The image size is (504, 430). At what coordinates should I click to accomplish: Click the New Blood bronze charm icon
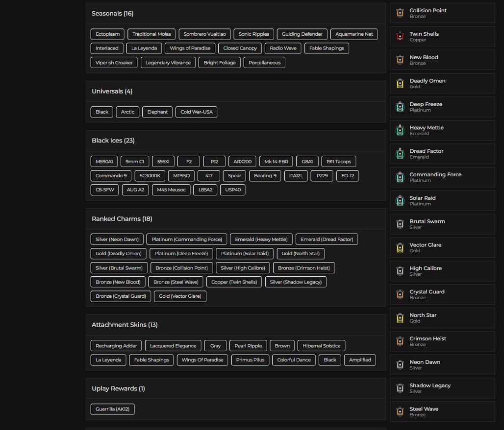400,60
